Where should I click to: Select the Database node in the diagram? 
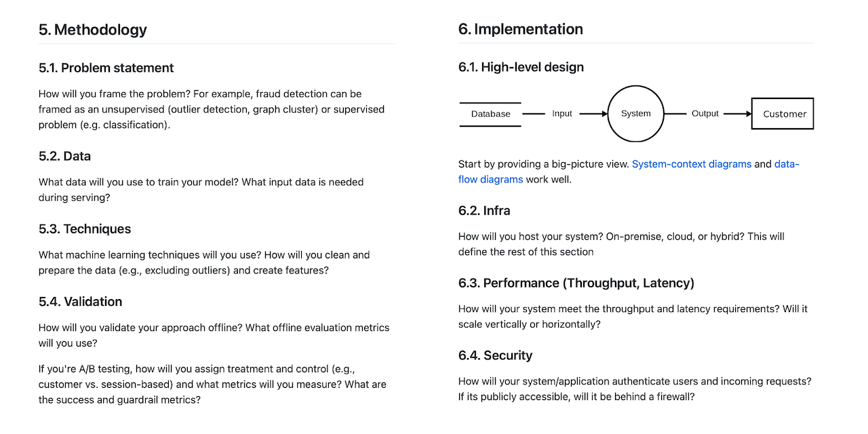point(490,114)
